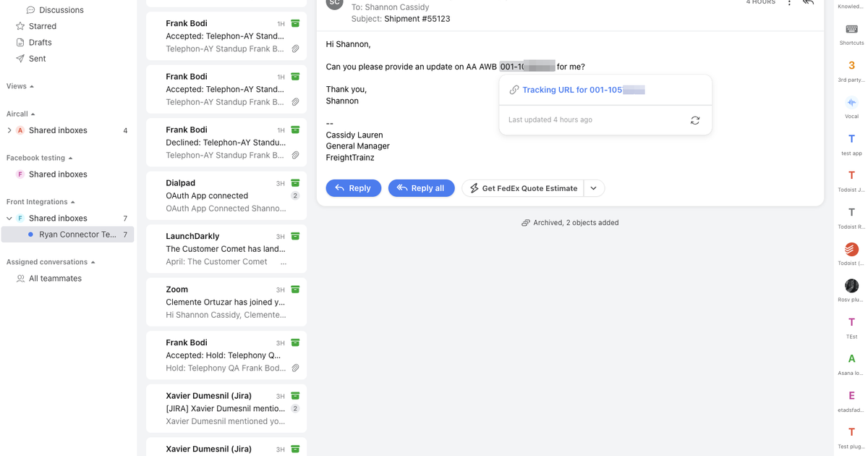Open the 3rd party plugin icon
Screen dimensions: 868x456
(x=851, y=66)
